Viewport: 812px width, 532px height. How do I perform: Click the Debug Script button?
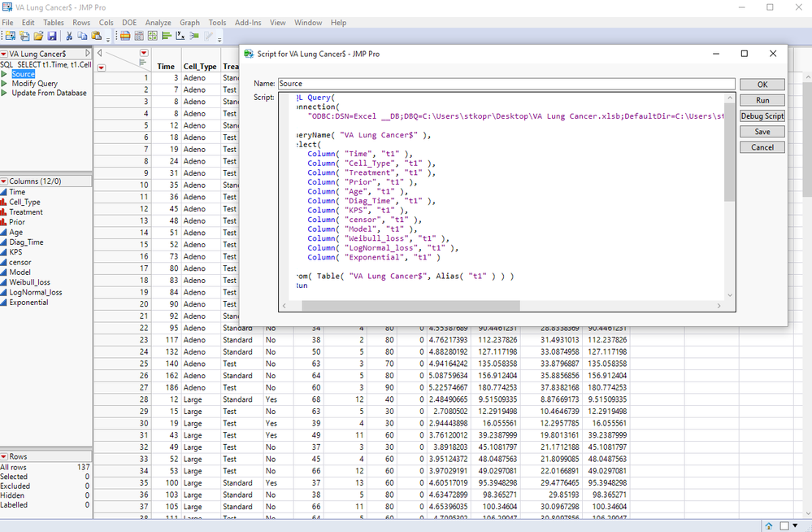pyautogui.click(x=762, y=116)
